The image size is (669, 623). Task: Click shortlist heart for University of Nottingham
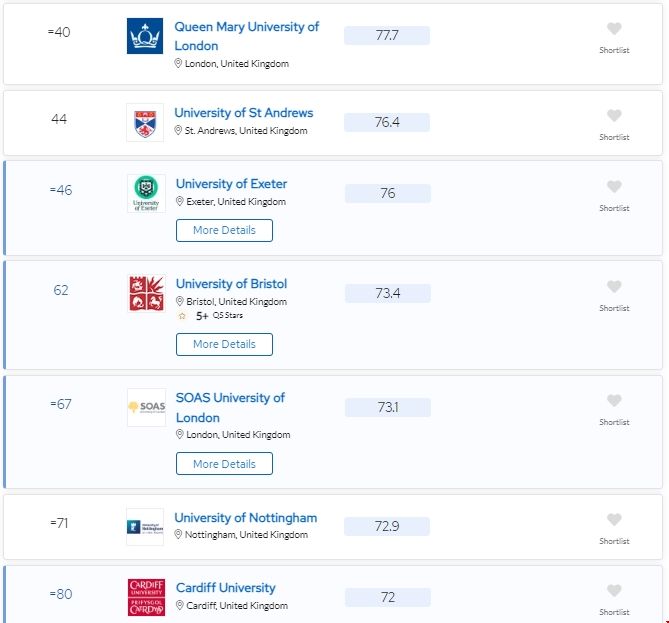point(614,520)
